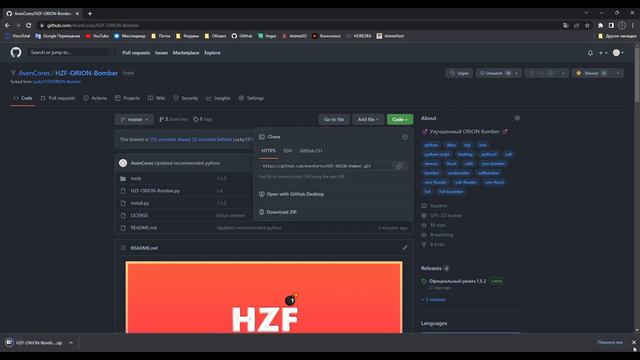The height and width of the screenshot is (360, 640).
Task: Open the browser extensions puzzle icon
Action: pyautogui.click(x=600, y=25)
